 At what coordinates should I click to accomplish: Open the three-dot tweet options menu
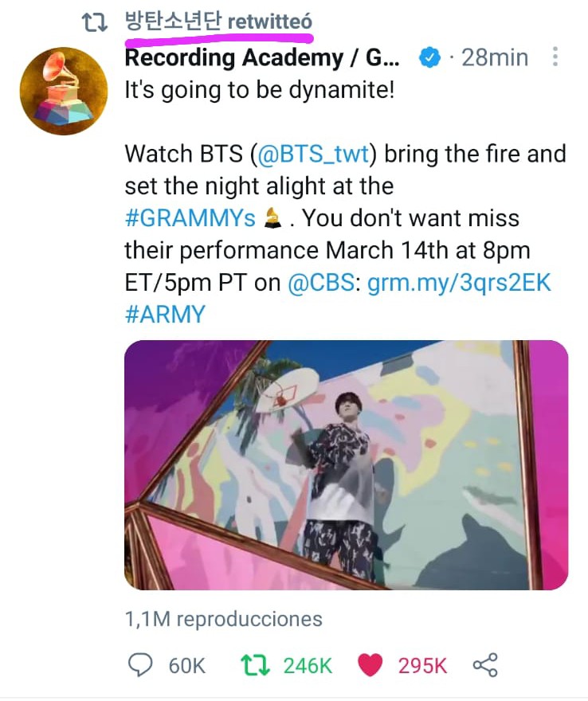tap(555, 57)
